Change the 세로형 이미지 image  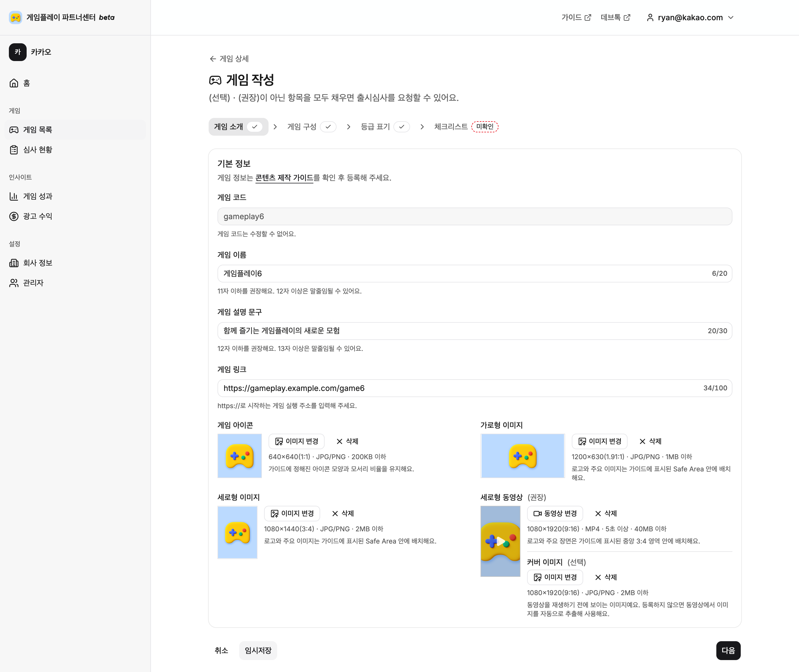292,514
